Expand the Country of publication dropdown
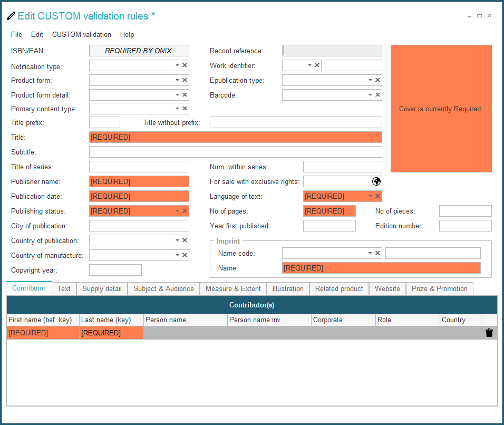 pos(178,240)
